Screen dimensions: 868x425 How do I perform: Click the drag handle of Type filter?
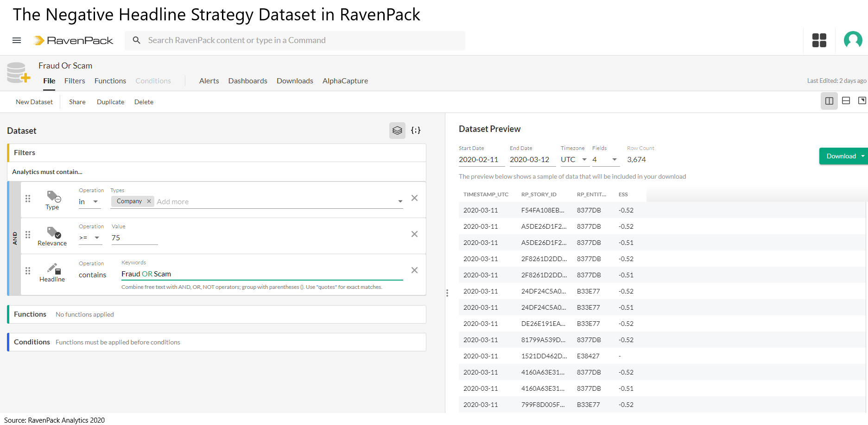28,199
